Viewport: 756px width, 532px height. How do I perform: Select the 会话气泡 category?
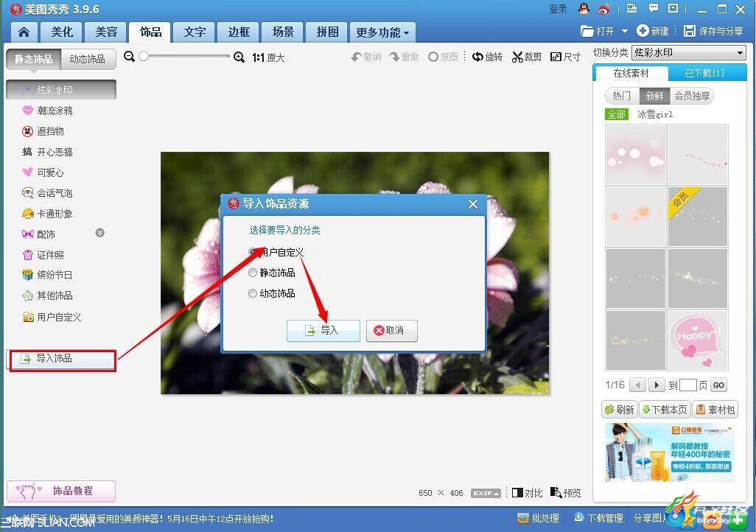click(47, 193)
